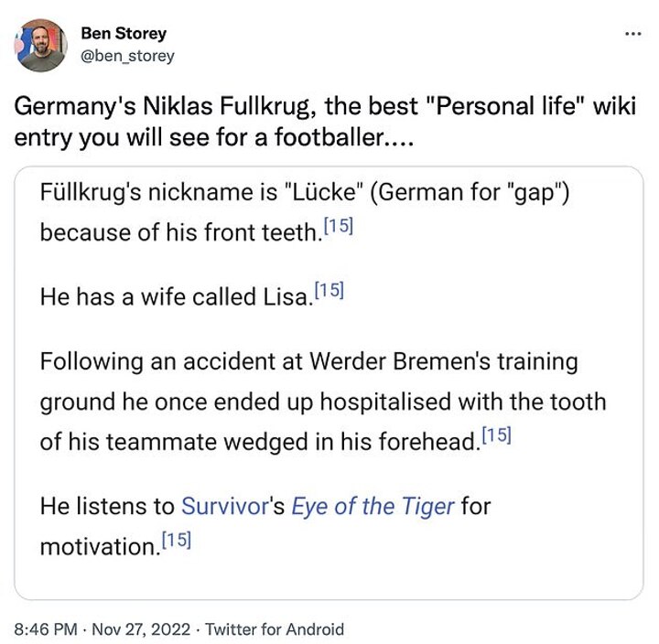Open the 'Eye of the Tiger' link
659x644 pixels.
[373, 506]
